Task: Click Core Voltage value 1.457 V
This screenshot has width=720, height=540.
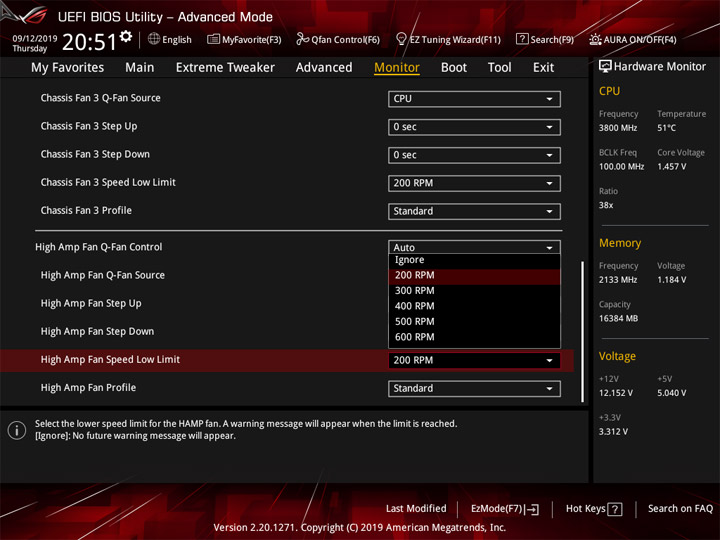Action: (671, 167)
